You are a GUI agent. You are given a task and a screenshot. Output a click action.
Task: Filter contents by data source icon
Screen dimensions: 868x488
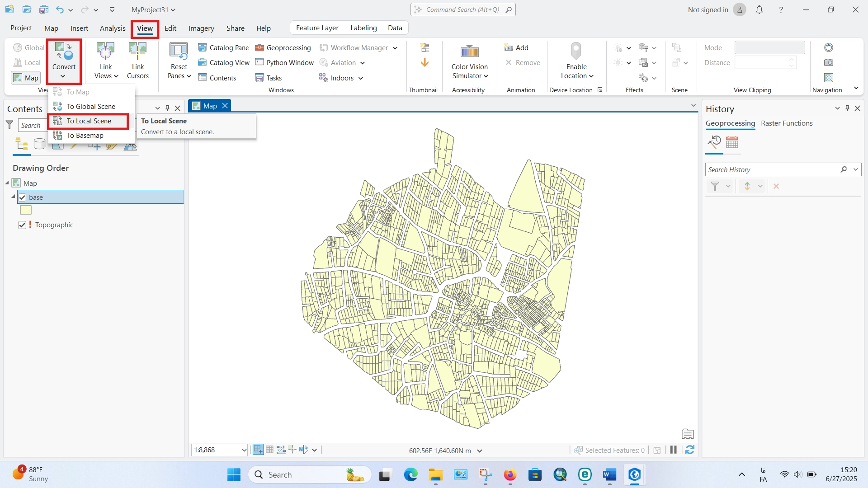[39, 144]
